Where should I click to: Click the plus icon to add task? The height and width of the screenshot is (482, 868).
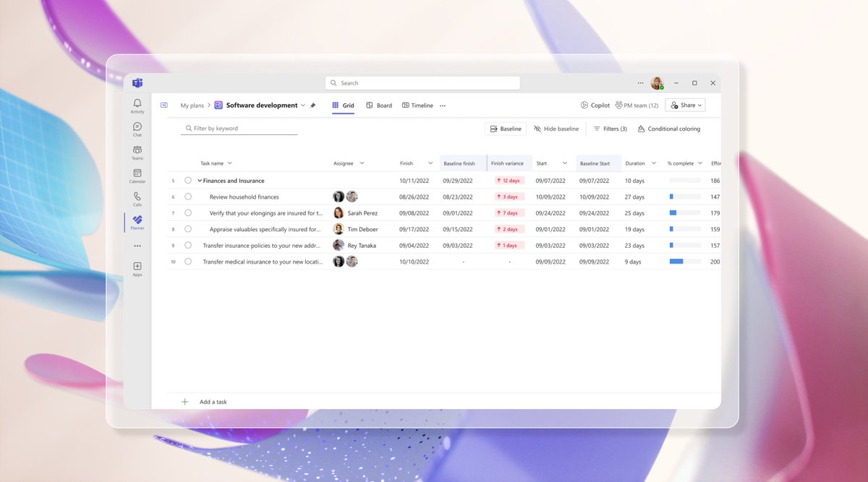184,402
